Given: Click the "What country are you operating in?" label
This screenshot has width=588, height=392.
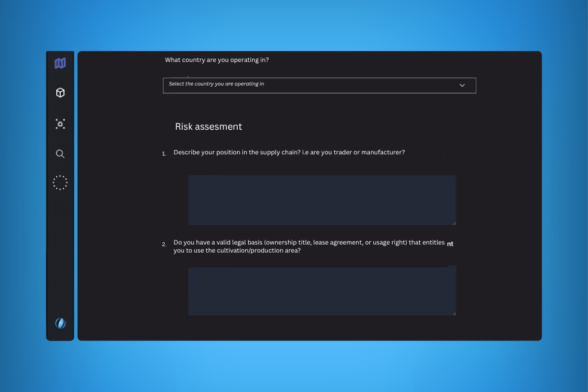Looking at the screenshot, I should 217,60.
